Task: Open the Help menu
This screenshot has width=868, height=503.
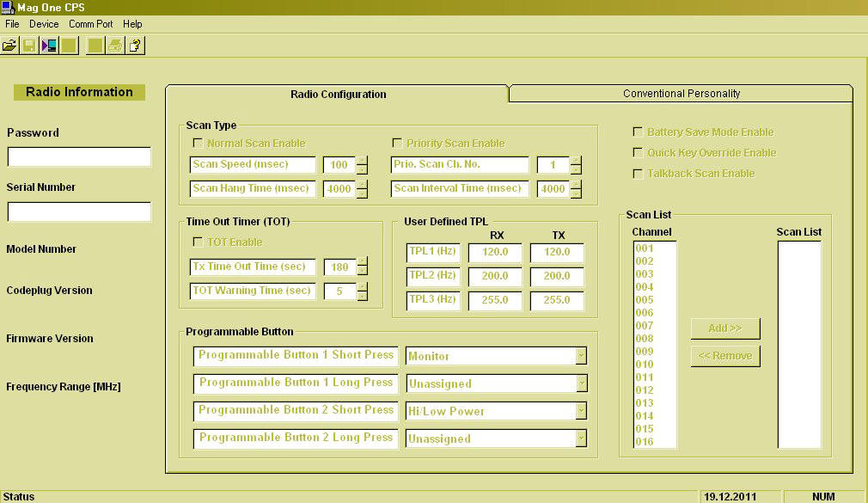Action: [x=132, y=24]
